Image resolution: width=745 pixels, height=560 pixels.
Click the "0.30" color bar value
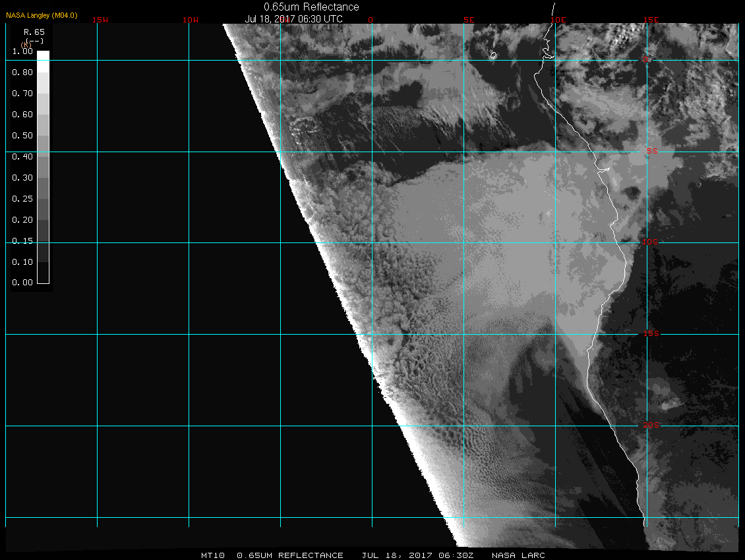[x=22, y=178]
